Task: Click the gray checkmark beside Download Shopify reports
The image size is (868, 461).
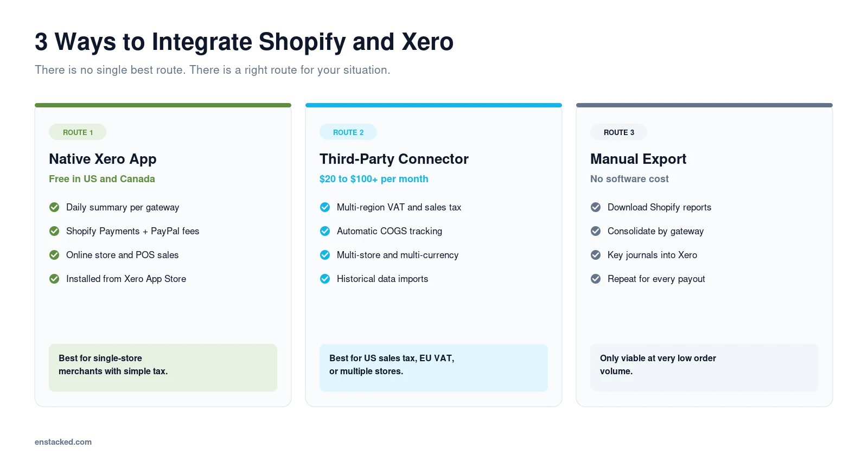Action: [596, 207]
